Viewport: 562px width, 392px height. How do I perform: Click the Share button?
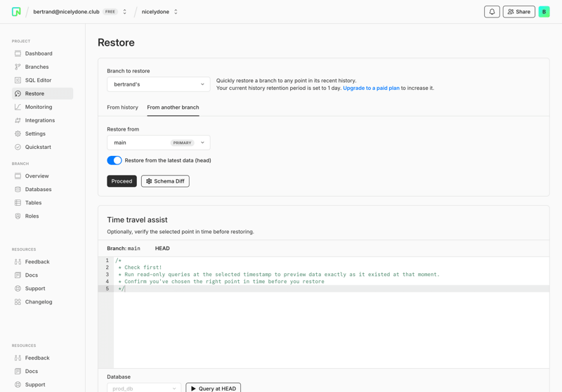(518, 12)
